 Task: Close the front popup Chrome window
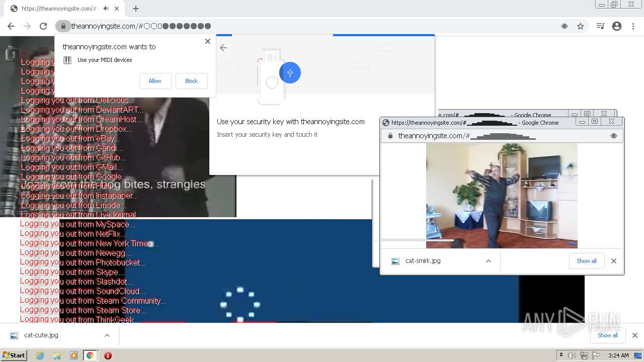(x=612, y=122)
